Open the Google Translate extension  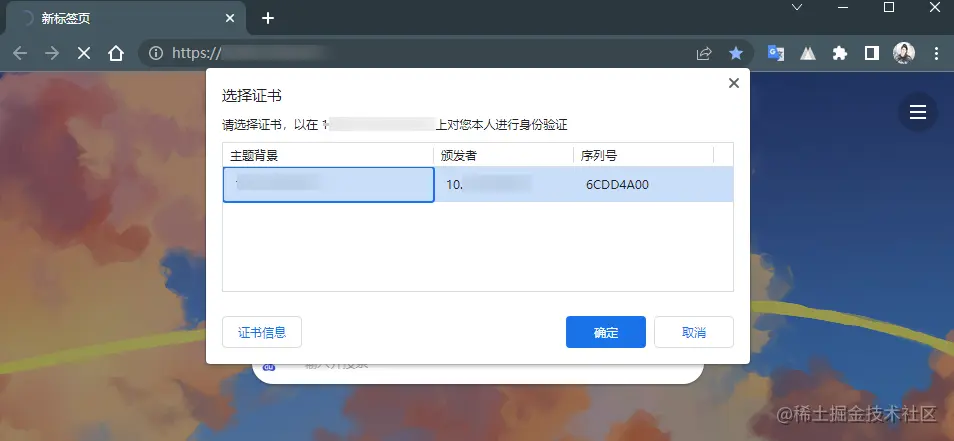[776, 54]
